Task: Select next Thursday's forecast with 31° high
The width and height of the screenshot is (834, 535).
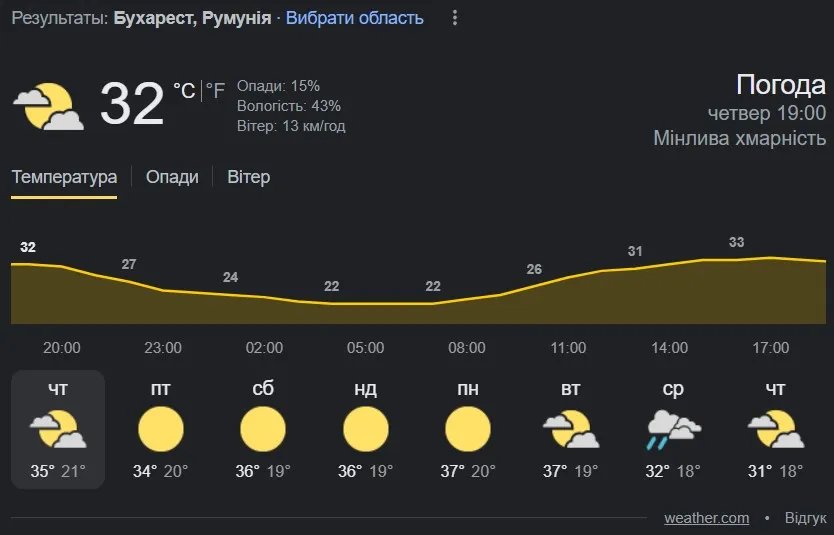Action: point(775,430)
